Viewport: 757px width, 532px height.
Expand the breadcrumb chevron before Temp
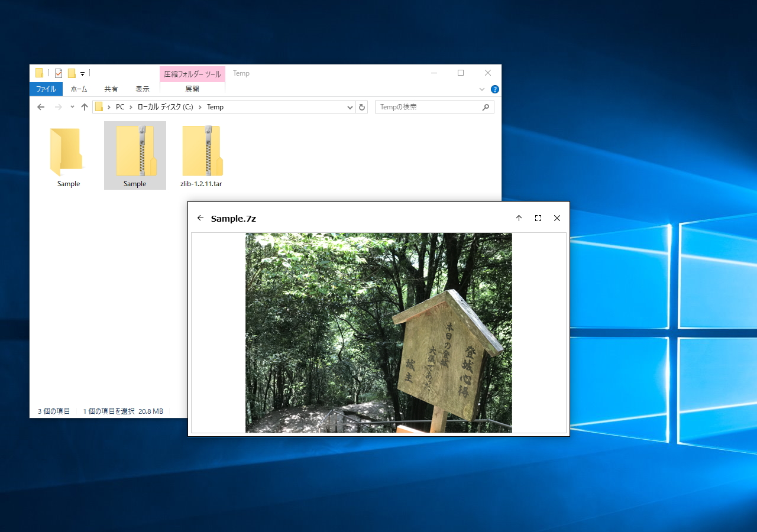coord(200,107)
